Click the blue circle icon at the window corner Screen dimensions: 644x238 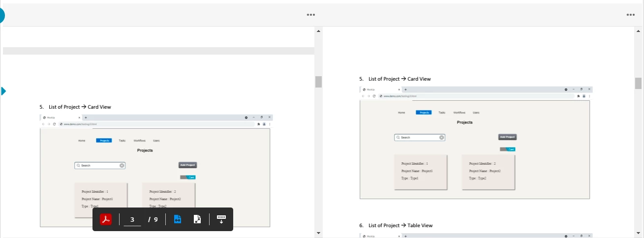point(1,15)
